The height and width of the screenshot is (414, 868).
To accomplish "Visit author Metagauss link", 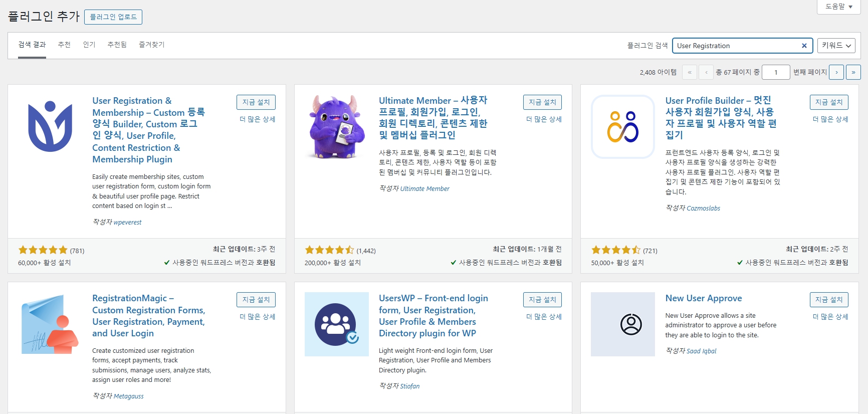I will click(x=128, y=396).
